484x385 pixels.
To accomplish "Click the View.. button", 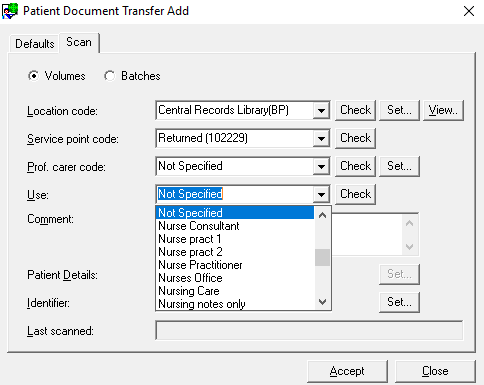I will [x=443, y=110].
